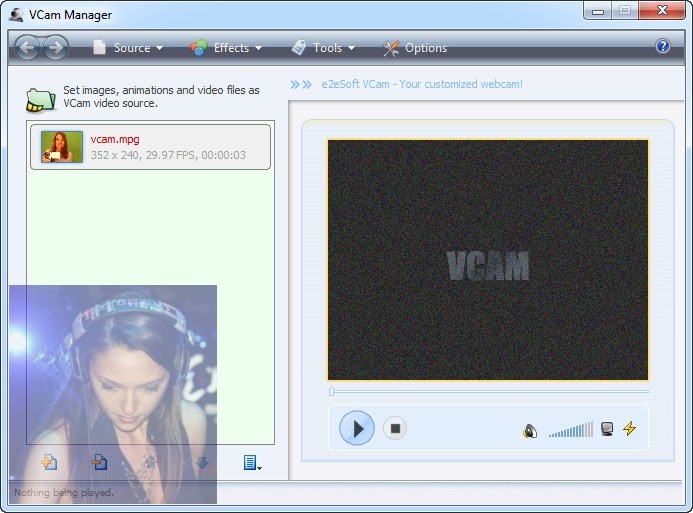Click the e2eSoft VCam banner link
The image size is (693, 513).
click(x=422, y=84)
